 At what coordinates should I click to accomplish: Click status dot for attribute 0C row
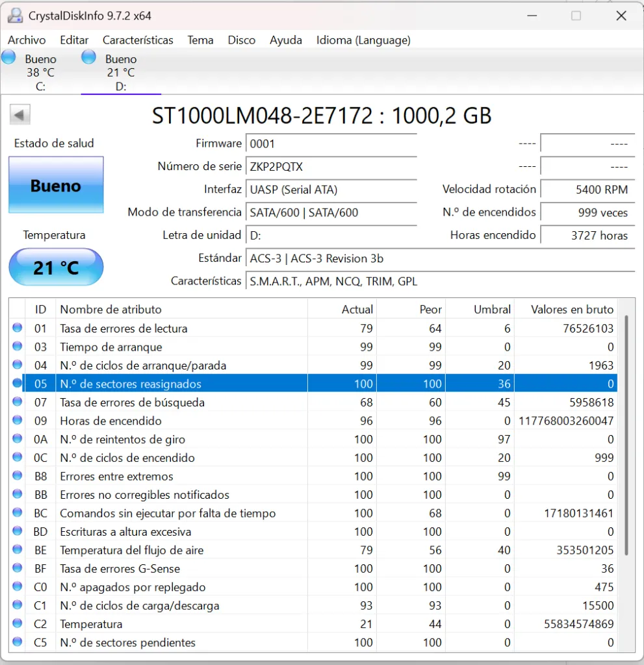(18, 457)
